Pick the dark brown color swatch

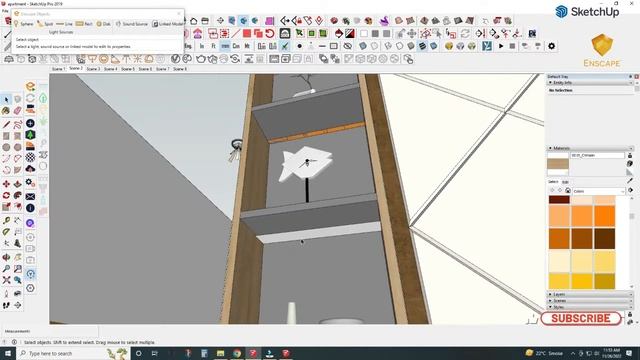click(604, 238)
